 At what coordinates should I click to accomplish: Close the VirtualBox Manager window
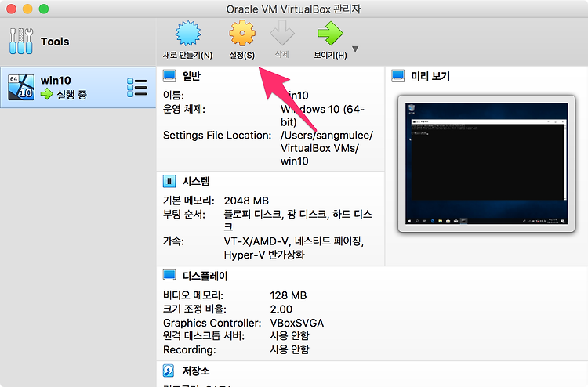tap(11, 9)
